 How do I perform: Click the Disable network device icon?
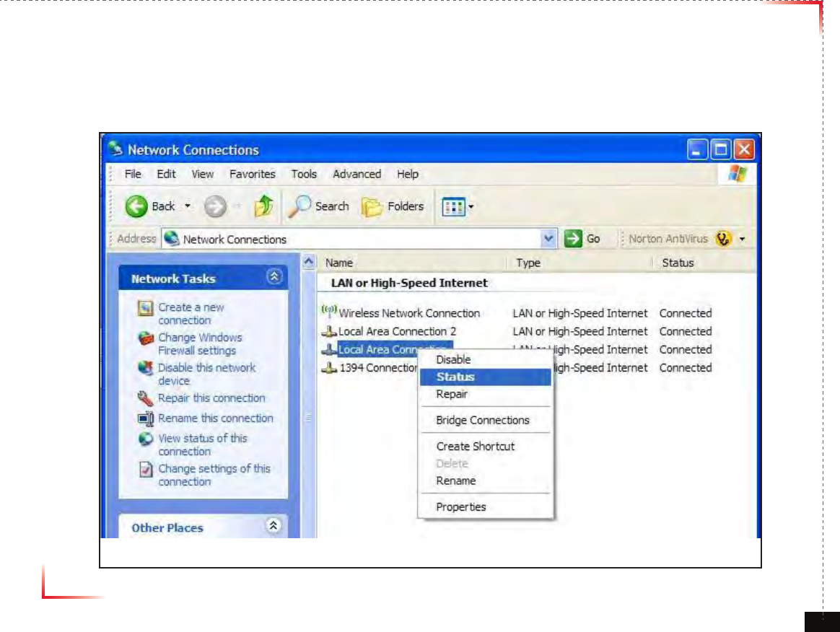[x=145, y=369]
